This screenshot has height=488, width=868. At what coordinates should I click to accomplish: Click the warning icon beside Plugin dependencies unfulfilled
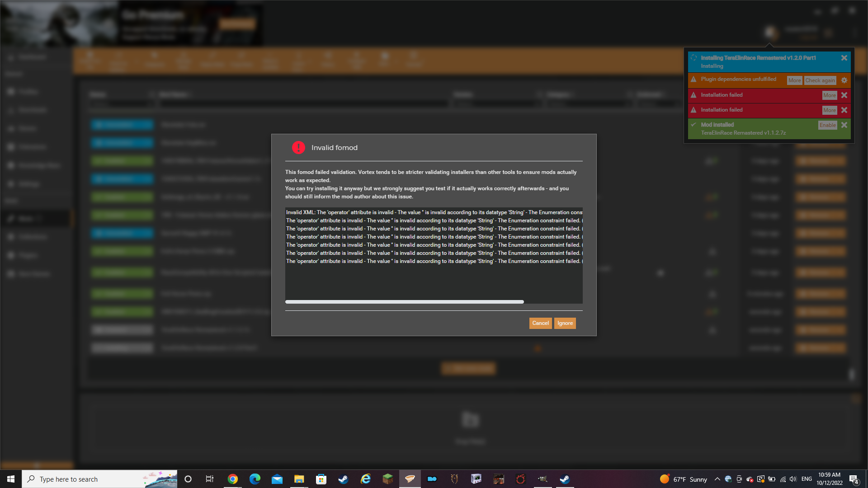tap(693, 79)
